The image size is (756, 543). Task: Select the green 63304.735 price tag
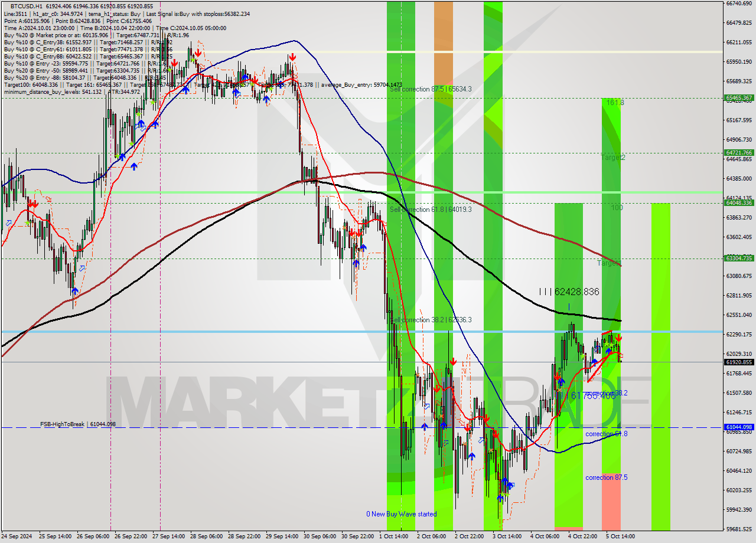[x=738, y=258]
